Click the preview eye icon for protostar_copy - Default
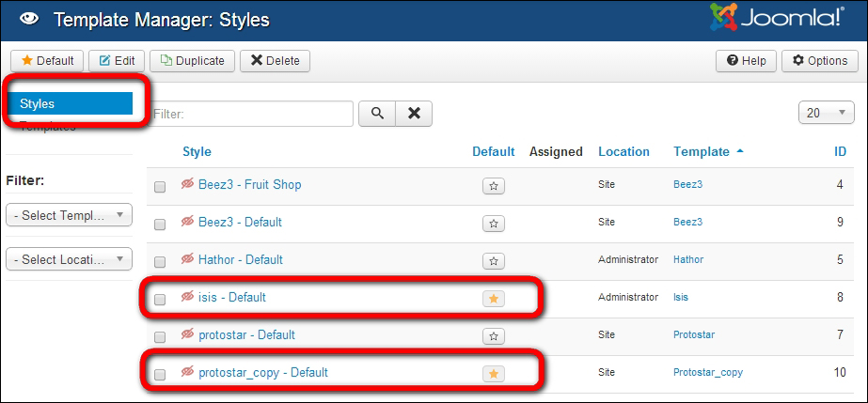Screen dimensions: 868x403 pos(188,372)
